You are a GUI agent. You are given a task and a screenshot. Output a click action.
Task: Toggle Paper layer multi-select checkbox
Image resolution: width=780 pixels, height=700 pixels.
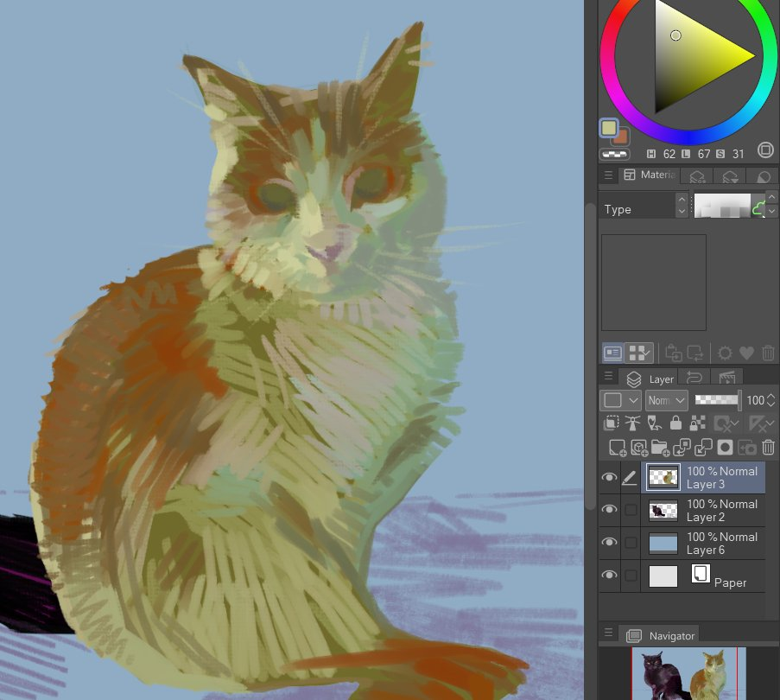(631, 576)
